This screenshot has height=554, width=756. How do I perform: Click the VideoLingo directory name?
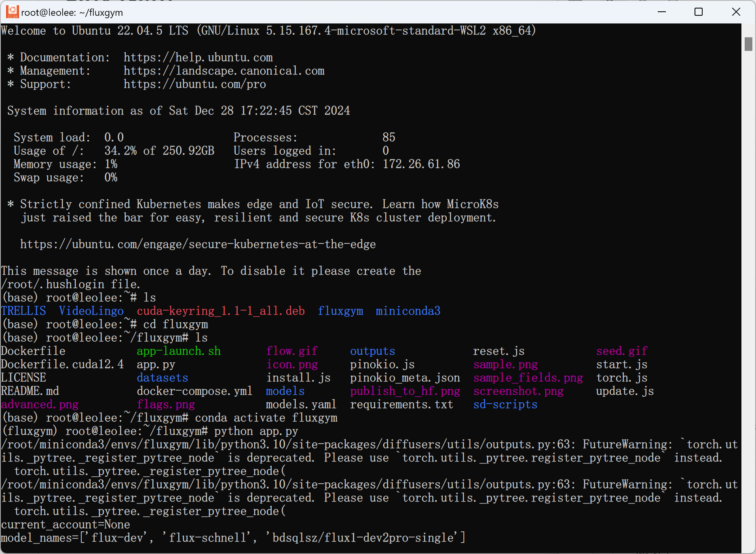click(91, 311)
